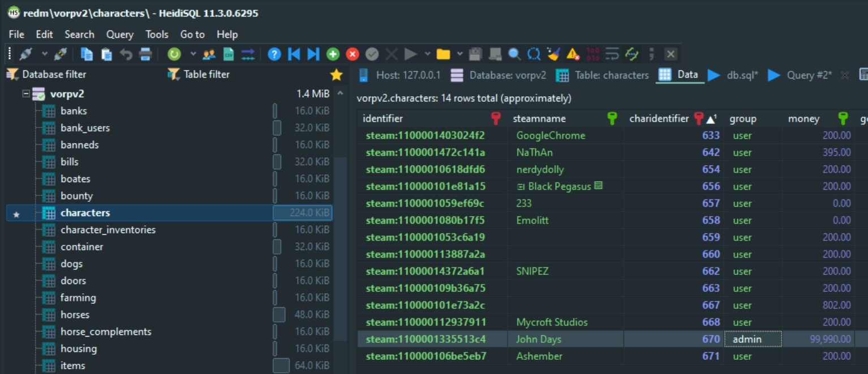Screen dimensions: 868x374
Task: Open the Query menu
Action: (x=120, y=35)
